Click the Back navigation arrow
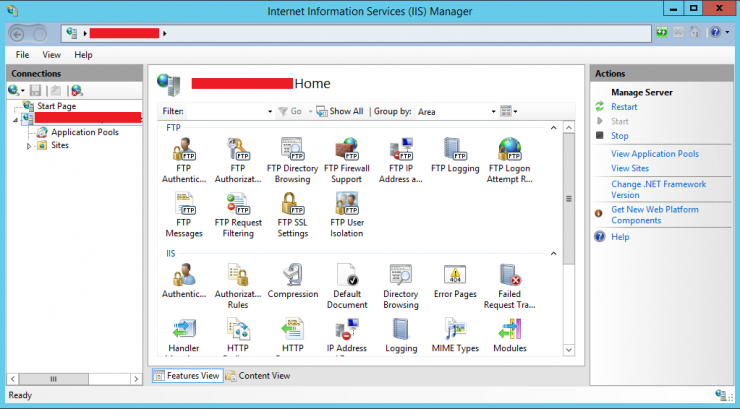Screen dimensions: 740x409 17,34
